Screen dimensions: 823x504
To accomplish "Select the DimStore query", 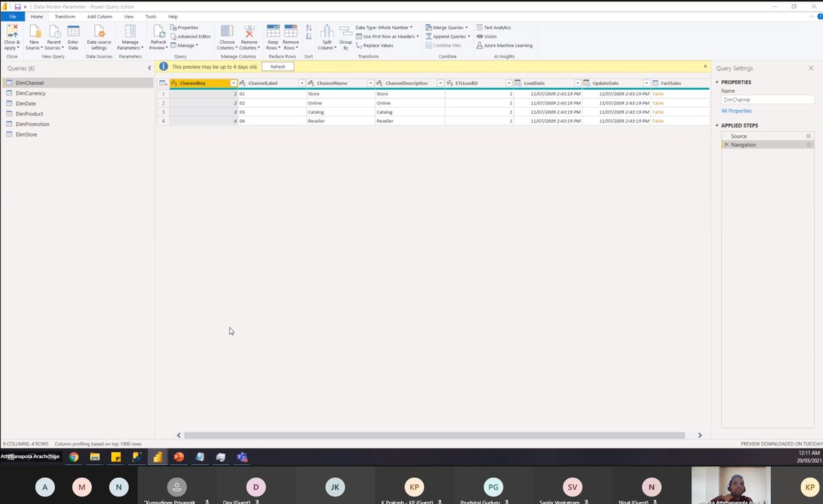I will (77, 134).
